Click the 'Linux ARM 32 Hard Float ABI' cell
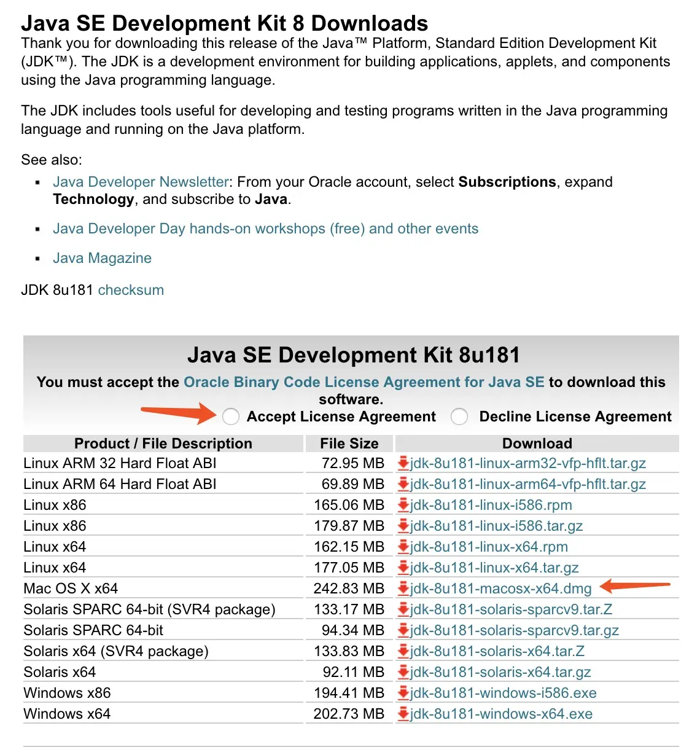Viewport: 700px width, 747px height. tap(163, 463)
